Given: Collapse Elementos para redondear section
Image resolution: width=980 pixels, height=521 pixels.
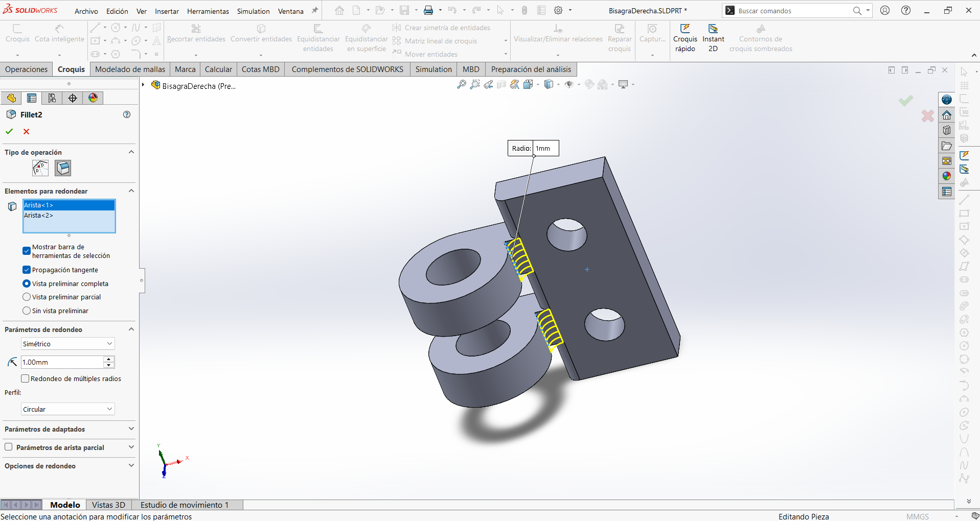Looking at the screenshot, I should tap(131, 191).
